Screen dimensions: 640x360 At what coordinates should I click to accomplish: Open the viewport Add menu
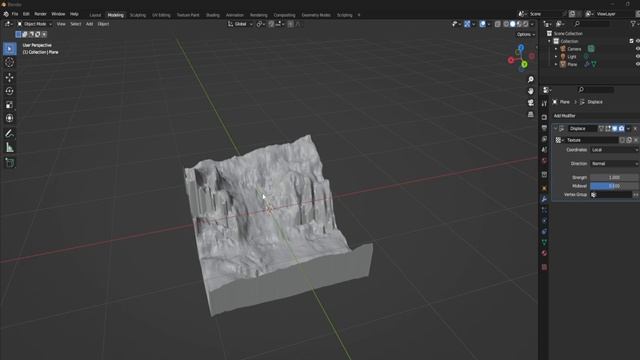click(89, 24)
